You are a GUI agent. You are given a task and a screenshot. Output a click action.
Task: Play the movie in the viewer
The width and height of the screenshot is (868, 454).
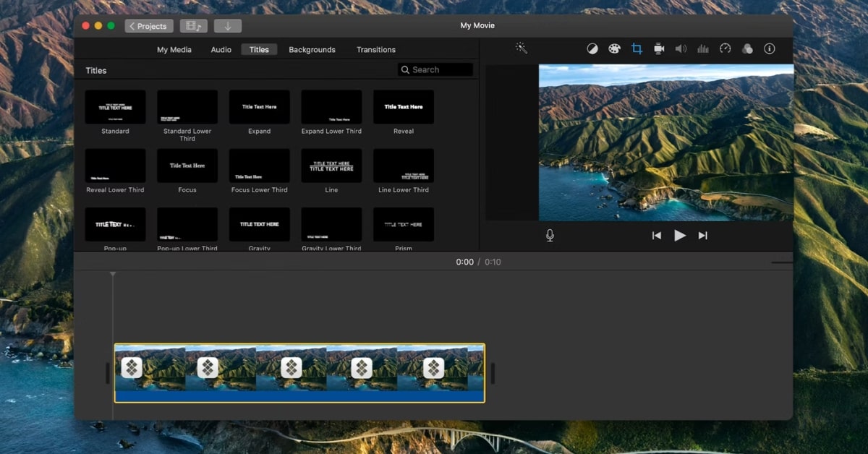[x=680, y=235]
